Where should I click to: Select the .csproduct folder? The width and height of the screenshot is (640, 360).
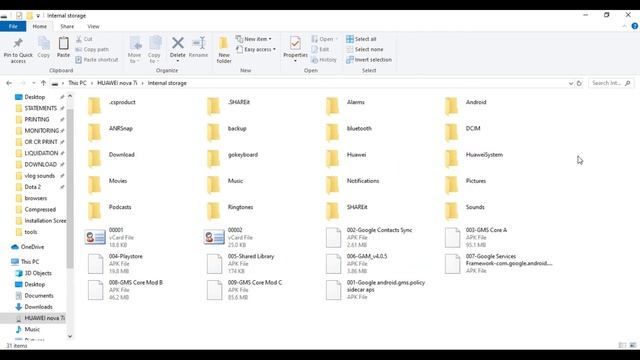coord(112,106)
